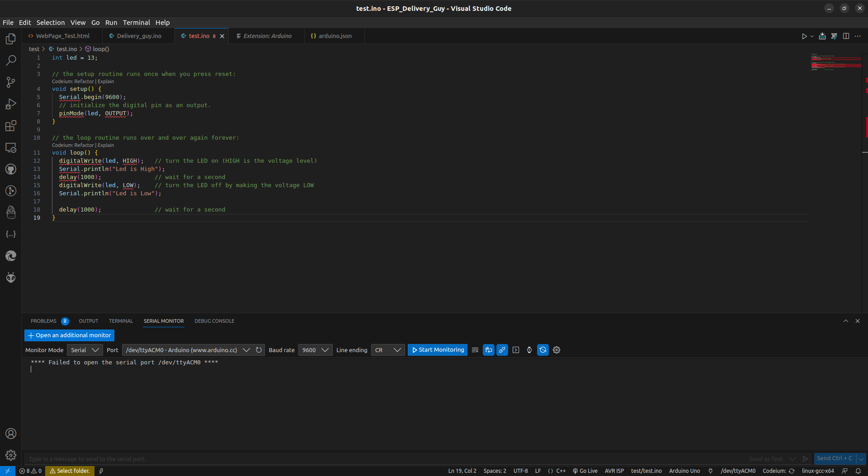Expand the Line ending CR dropdown
The width and height of the screenshot is (868, 476).
(x=387, y=350)
